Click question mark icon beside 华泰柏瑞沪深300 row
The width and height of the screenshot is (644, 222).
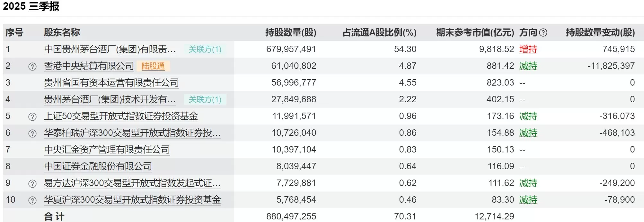[32, 133]
